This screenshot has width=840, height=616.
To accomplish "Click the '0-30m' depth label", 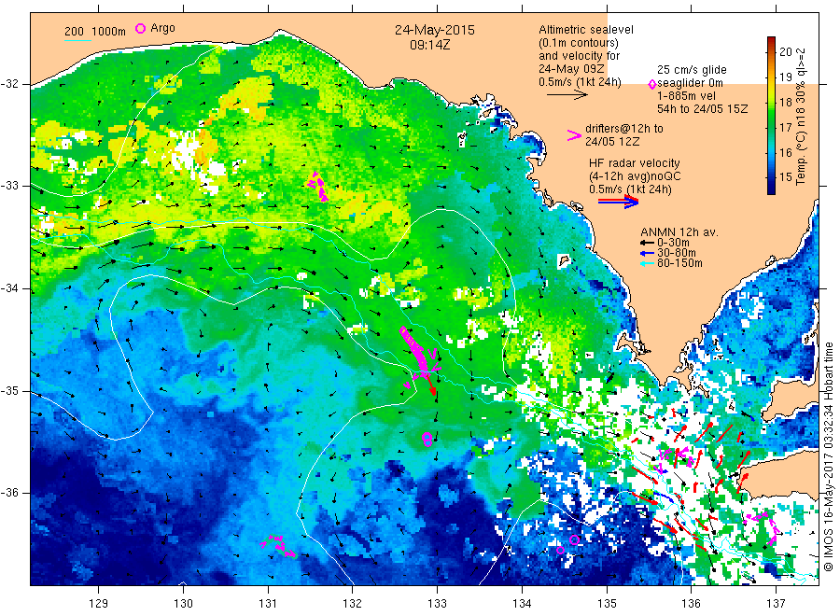I will tap(673, 243).
